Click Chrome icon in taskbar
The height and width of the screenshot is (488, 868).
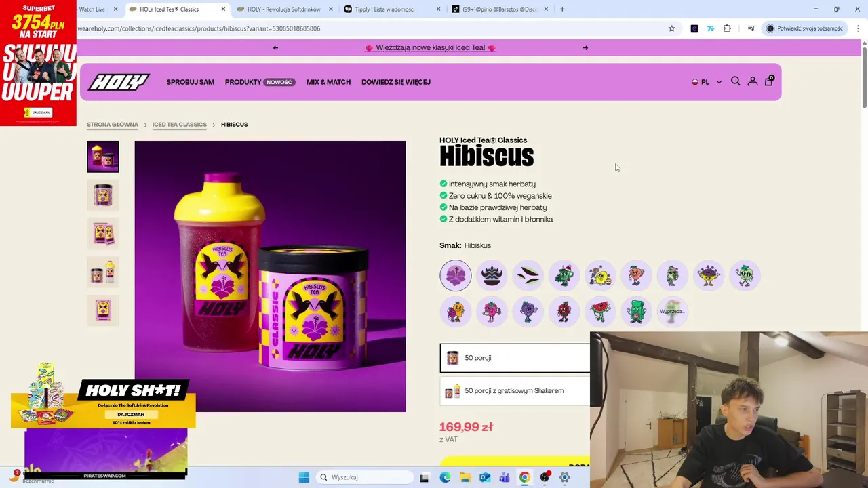coord(524,477)
